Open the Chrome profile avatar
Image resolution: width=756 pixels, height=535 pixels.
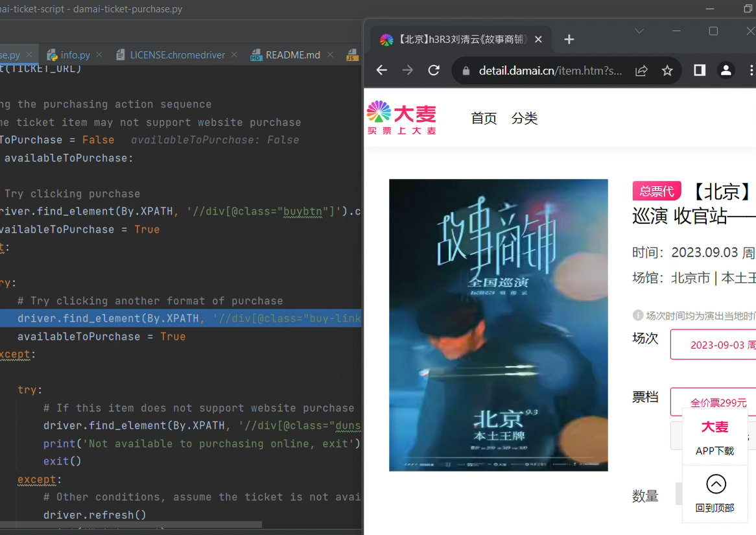[x=726, y=71]
